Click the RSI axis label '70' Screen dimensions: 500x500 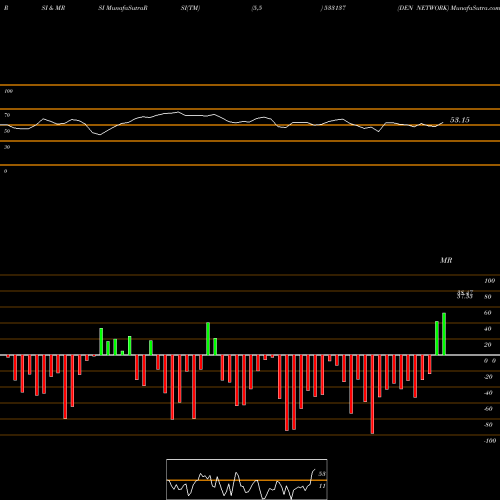pyautogui.click(x=7, y=115)
